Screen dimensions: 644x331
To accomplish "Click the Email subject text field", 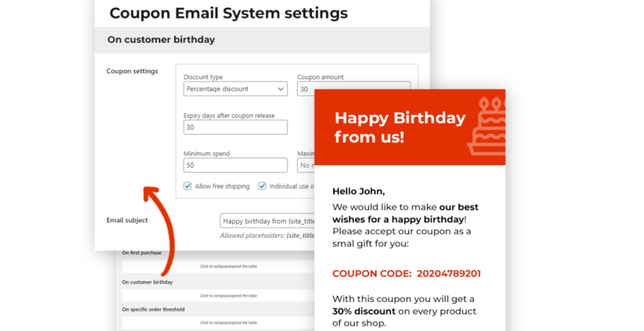I will tap(267, 221).
